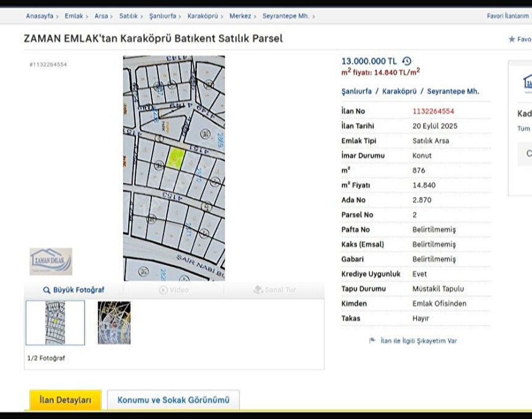Image resolution: width=532 pixels, height=419 pixels.
Task: Click the price history clock icon
Action: point(407,61)
